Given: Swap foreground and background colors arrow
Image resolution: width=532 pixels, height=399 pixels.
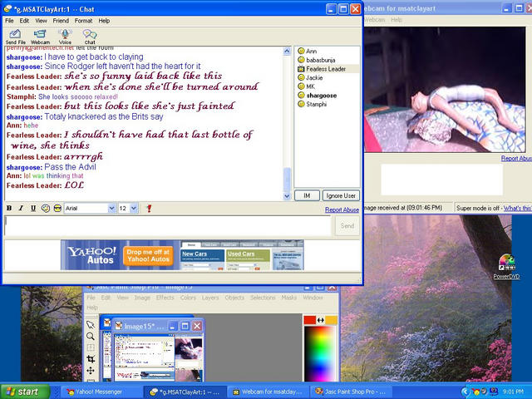Looking at the screenshot, I should pyautogui.click(x=321, y=320).
